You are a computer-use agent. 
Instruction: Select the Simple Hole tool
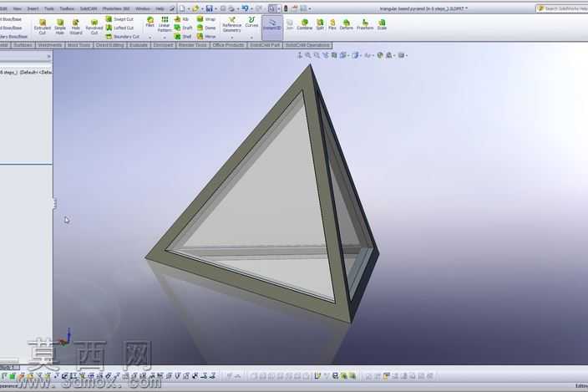point(60,27)
